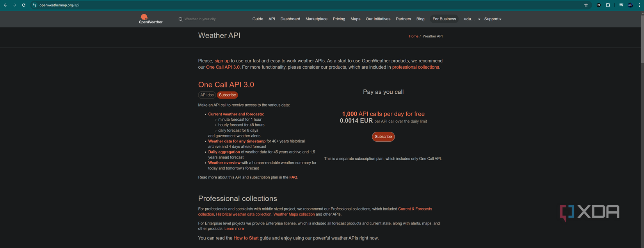Click 'daily forecast for 8 days' item
The height and width of the screenshot is (248, 644).
coord(238,130)
